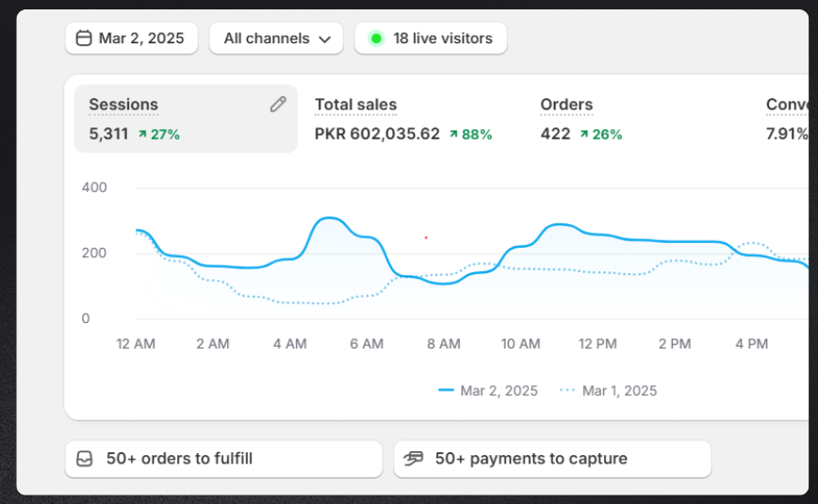Screen dimensions: 818x504
Task: Toggle the Mar 2, 2025 legend series
Action: 488,390
